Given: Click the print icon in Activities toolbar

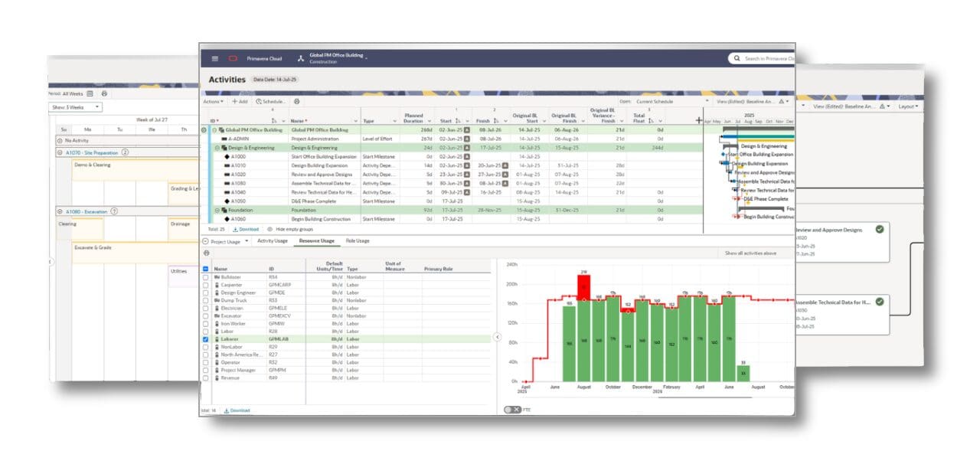Looking at the screenshot, I should (x=297, y=101).
